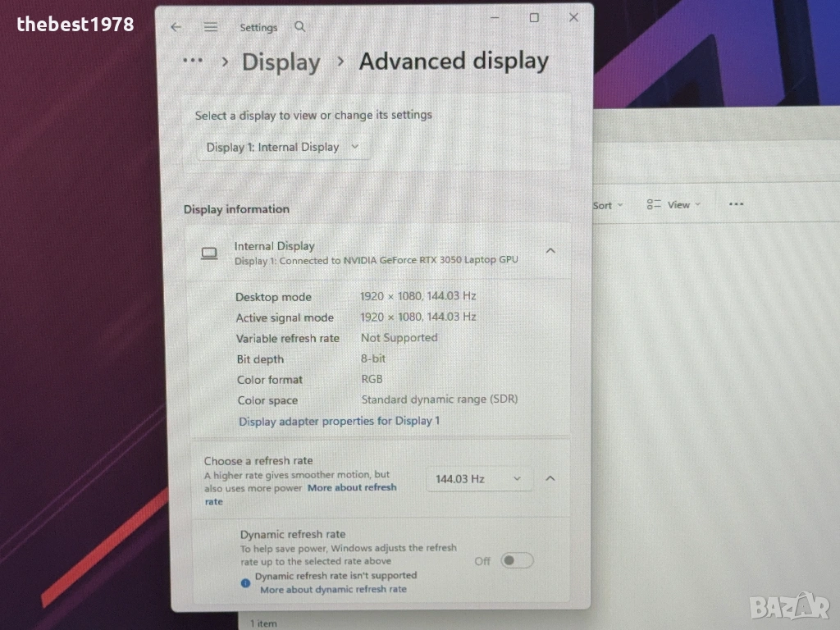Click the info icon beside dynamic refresh notice

tap(245, 582)
